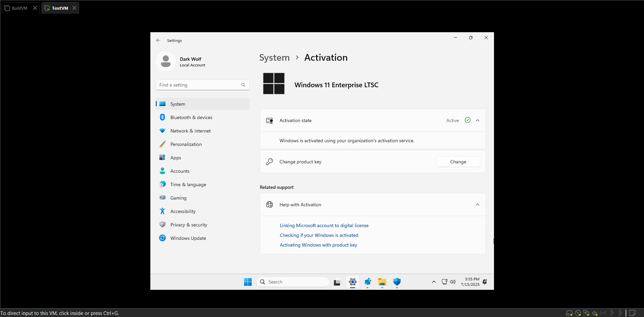Open Windows Update settings
This screenshot has width=644, height=317.
click(x=203, y=238)
